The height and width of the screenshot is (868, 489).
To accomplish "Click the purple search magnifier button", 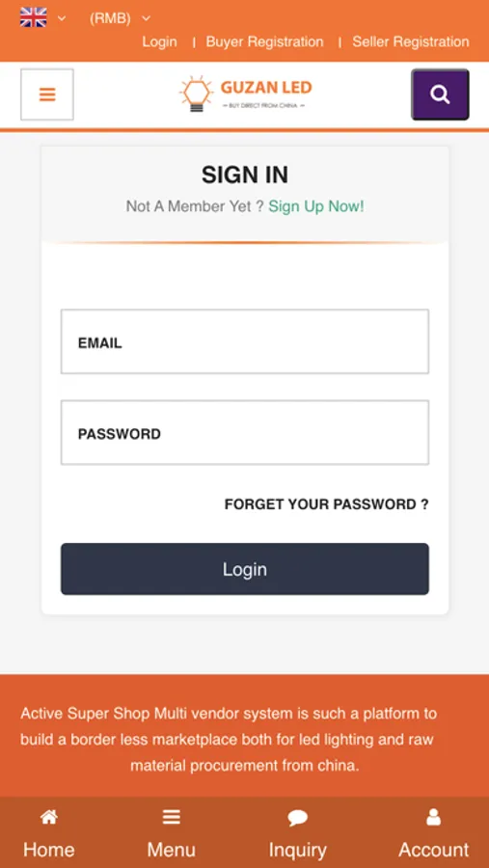I will (440, 95).
